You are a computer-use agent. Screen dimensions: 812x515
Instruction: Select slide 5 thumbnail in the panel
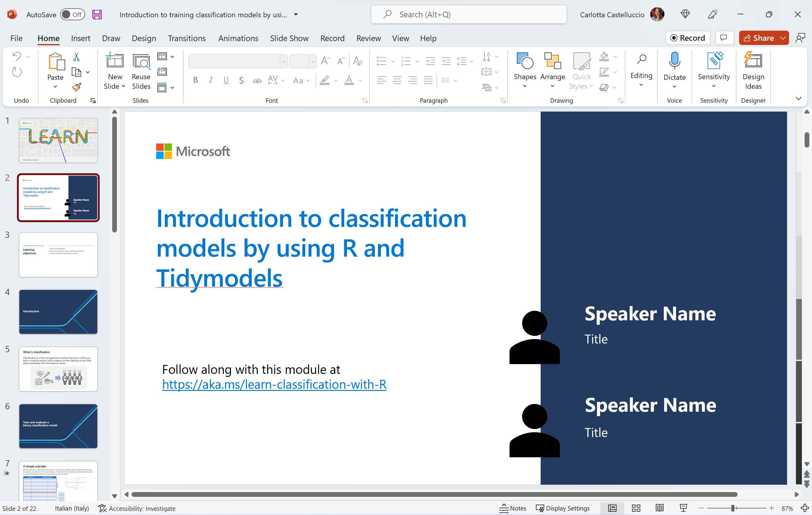pyautogui.click(x=58, y=369)
